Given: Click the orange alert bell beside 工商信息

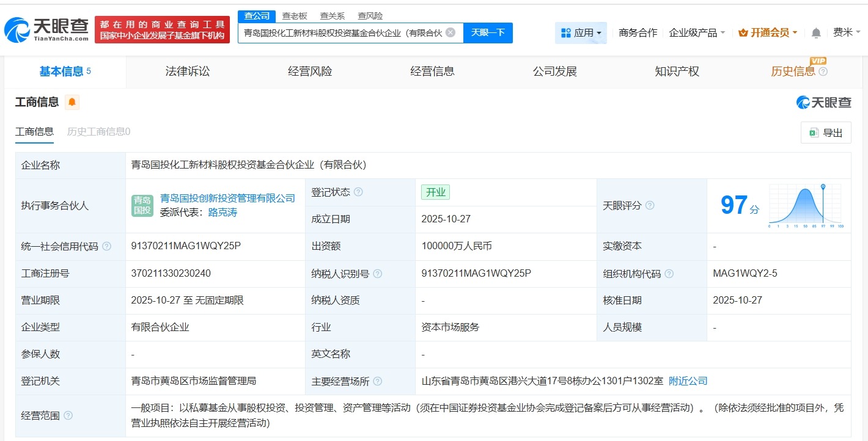Looking at the screenshot, I should (x=72, y=103).
